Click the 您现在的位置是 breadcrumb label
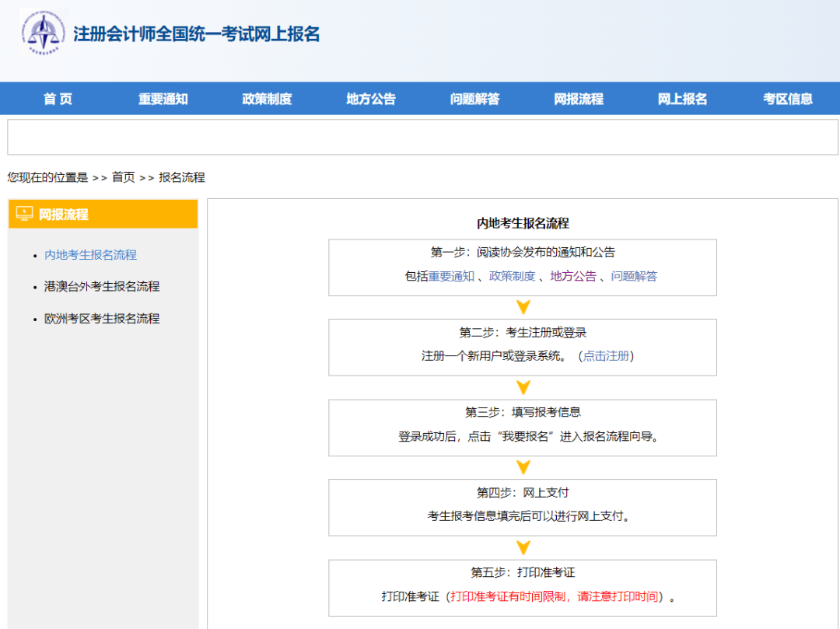Image resolution: width=840 pixels, height=629 pixels. [47, 177]
